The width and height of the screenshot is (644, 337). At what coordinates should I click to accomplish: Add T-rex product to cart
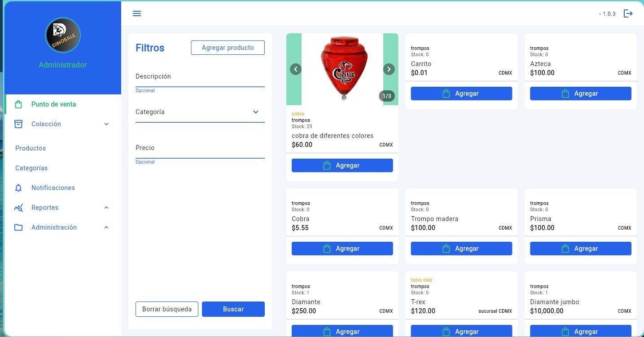[461, 331]
